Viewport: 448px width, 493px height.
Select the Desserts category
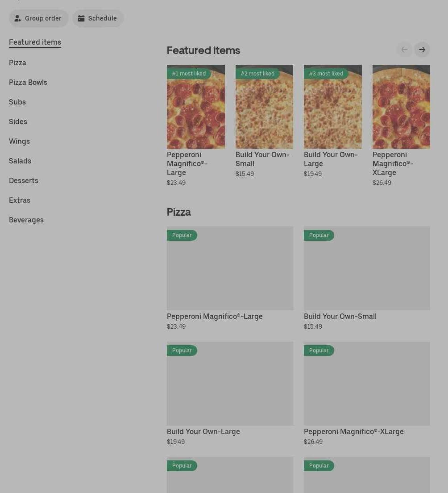click(x=24, y=181)
